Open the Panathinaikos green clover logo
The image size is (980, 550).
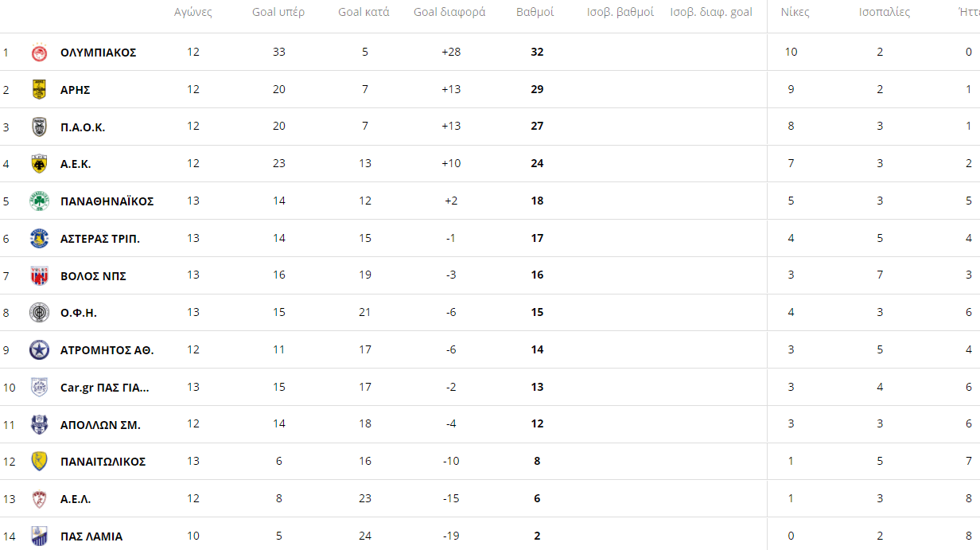pos(39,201)
